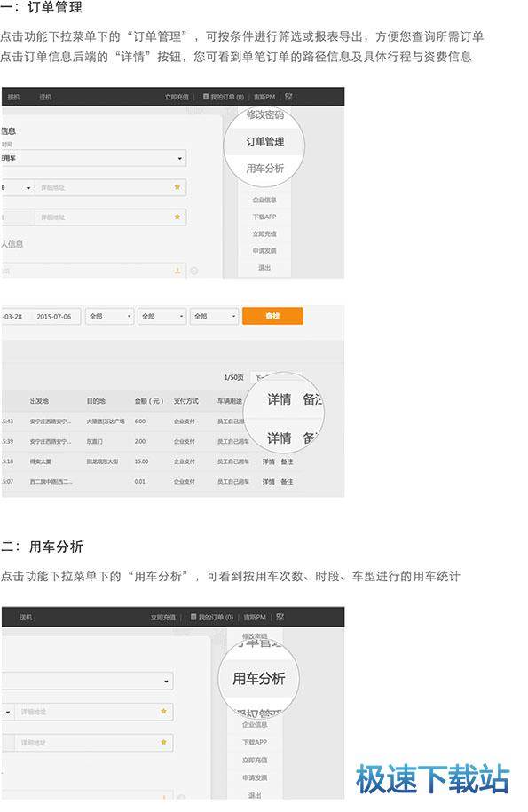Click the 1/50页 page indicator
528x812 pixels.
pyautogui.click(x=234, y=377)
